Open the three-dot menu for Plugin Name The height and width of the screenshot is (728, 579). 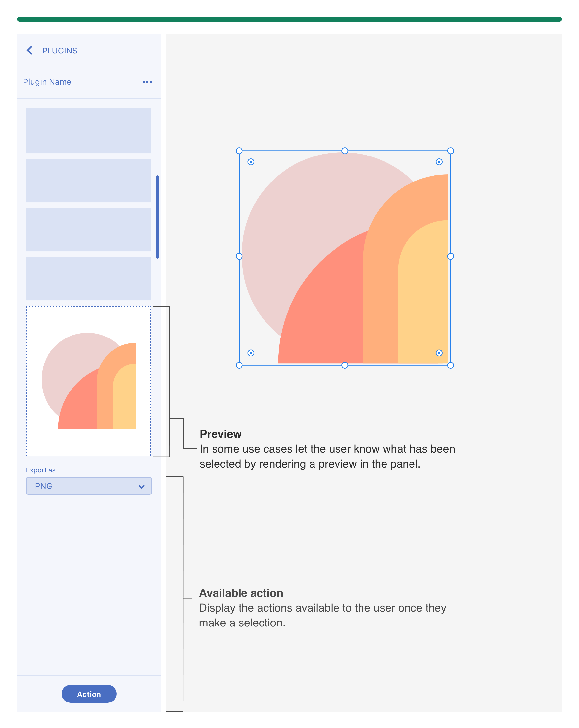147,82
